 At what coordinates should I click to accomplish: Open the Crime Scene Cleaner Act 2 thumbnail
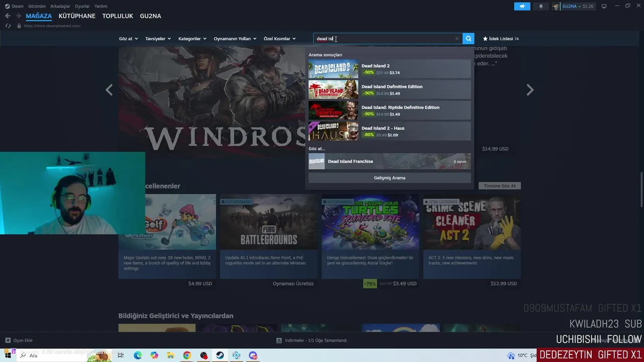472,222
